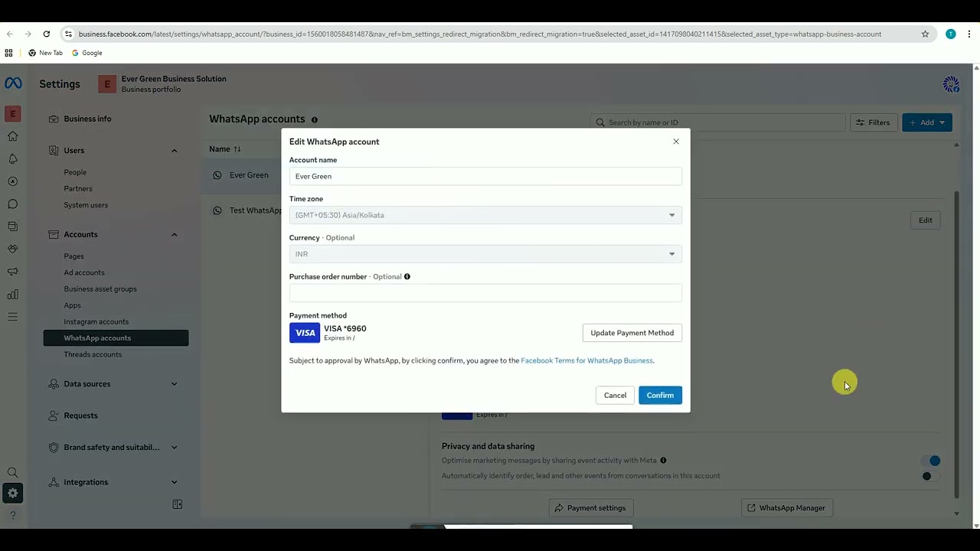Close the Edit WhatsApp account dialog

[676, 142]
